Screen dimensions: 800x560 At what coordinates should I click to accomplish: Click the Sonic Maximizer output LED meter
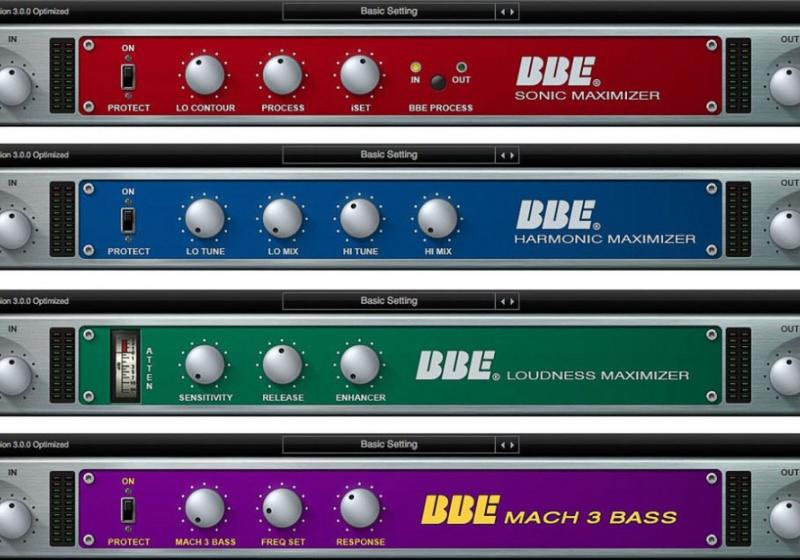click(738, 75)
